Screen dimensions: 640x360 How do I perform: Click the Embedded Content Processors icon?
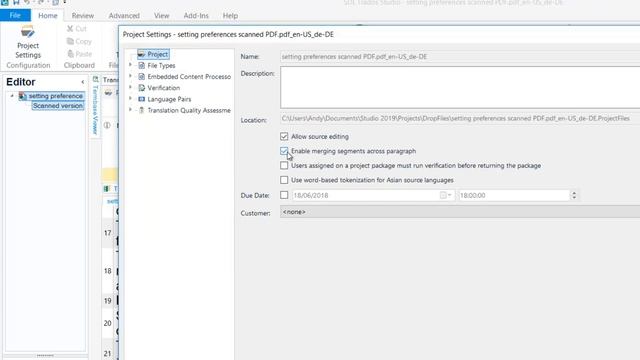tap(141, 76)
